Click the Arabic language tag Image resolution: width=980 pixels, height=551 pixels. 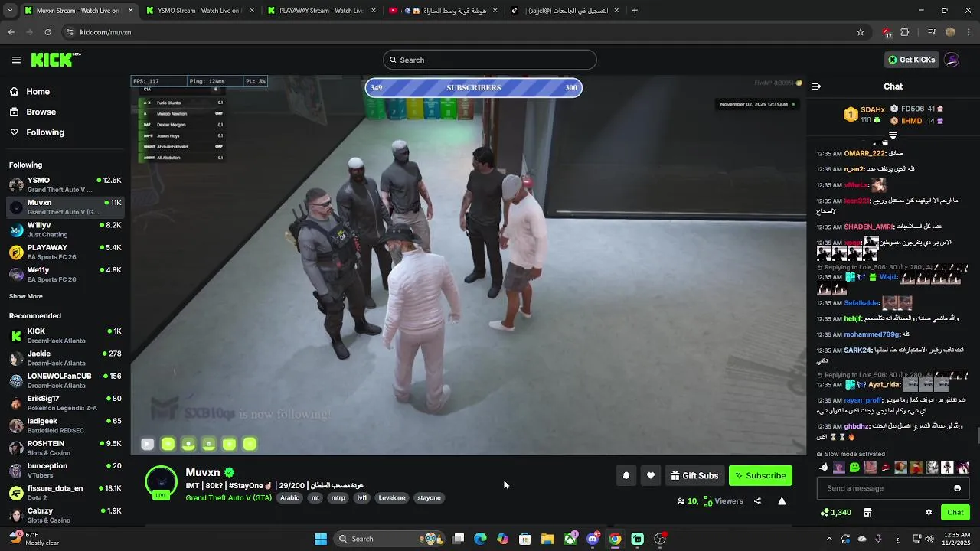coord(290,497)
